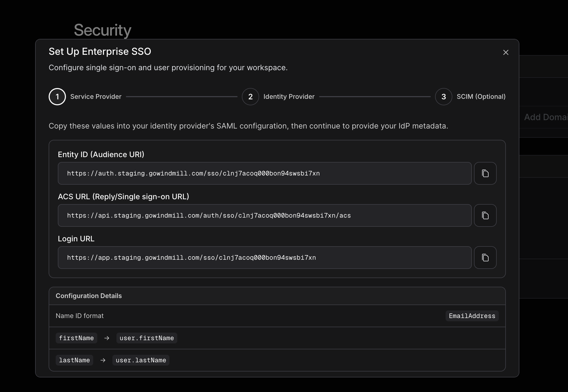The width and height of the screenshot is (568, 392).
Task: Copy the Login URL value
Action: pos(485,258)
